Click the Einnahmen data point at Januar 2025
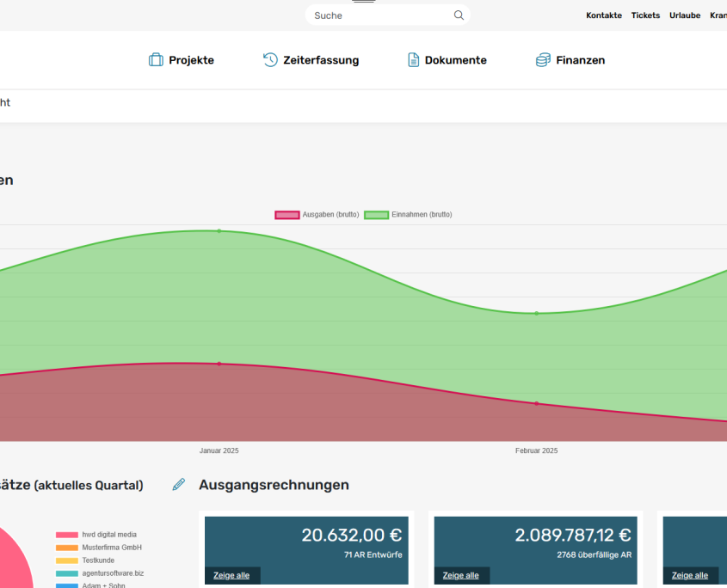 coord(219,230)
